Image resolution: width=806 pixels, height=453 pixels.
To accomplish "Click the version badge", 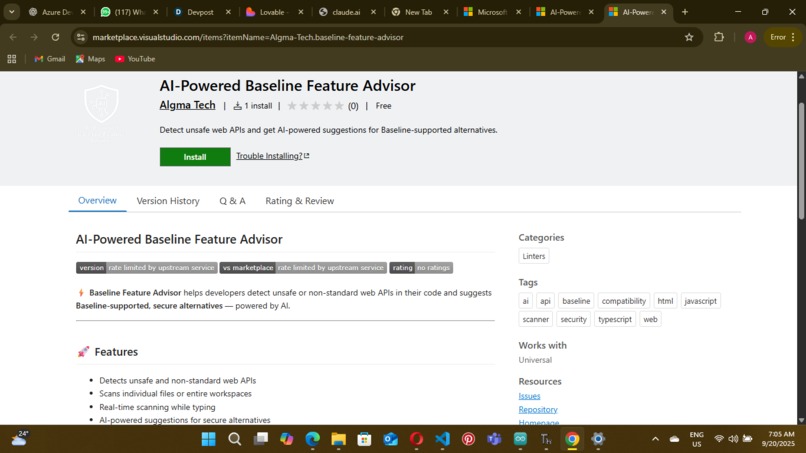I will 146,268.
